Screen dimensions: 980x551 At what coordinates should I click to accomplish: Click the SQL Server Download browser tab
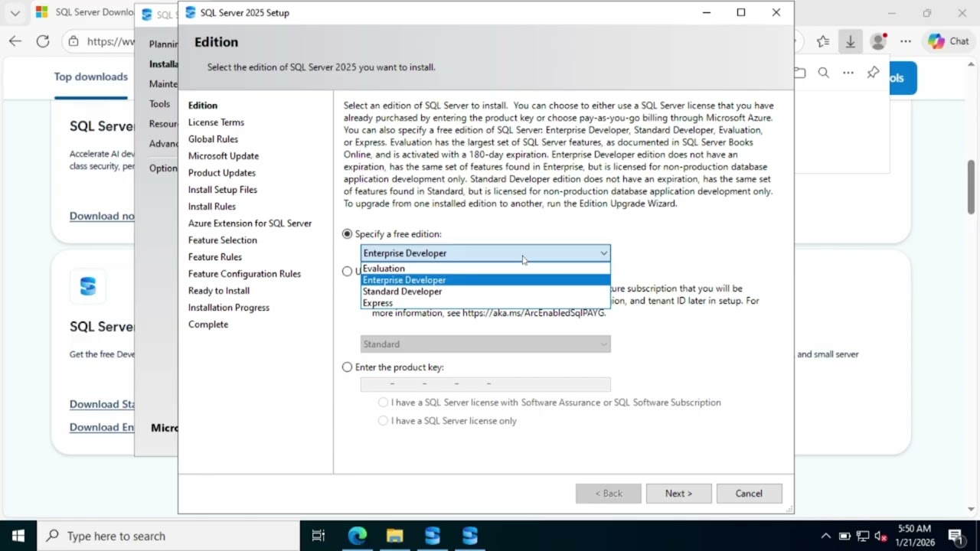[84, 13]
